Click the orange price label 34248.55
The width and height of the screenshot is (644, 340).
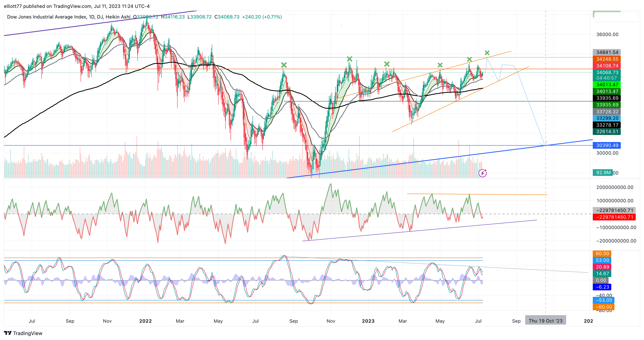click(x=607, y=59)
